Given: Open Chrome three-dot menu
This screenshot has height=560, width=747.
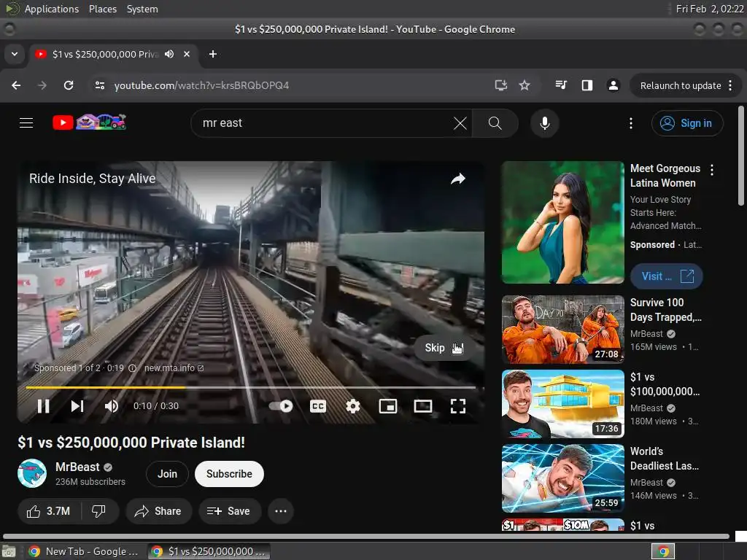Looking at the screenshot, I should point(730,86).
